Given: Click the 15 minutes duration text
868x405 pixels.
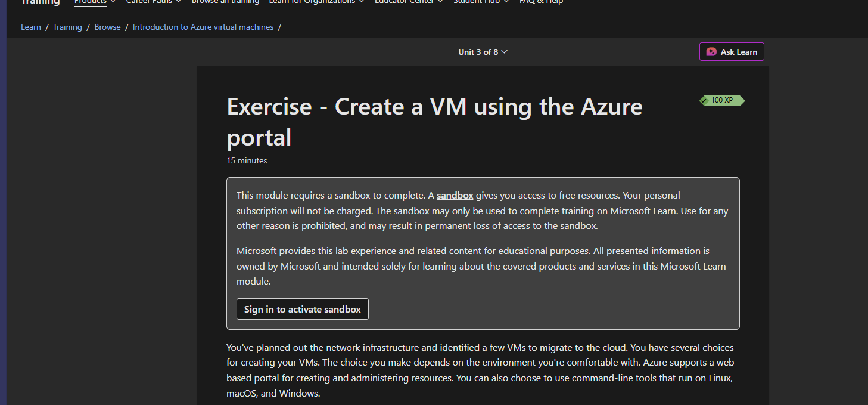Looking at the screenshot, I should coord(247,160).
